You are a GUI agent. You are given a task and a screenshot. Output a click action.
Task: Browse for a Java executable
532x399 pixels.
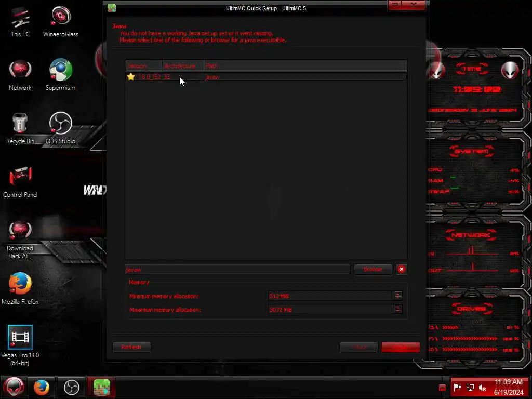click(373, 269)
